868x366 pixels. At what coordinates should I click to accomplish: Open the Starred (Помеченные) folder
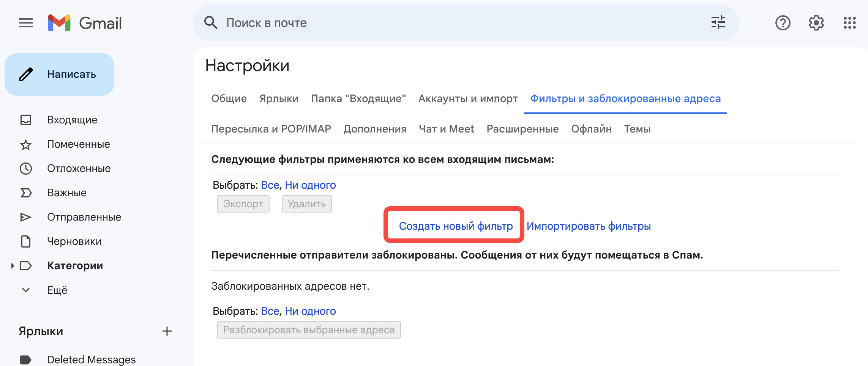[x=78, y=144]
